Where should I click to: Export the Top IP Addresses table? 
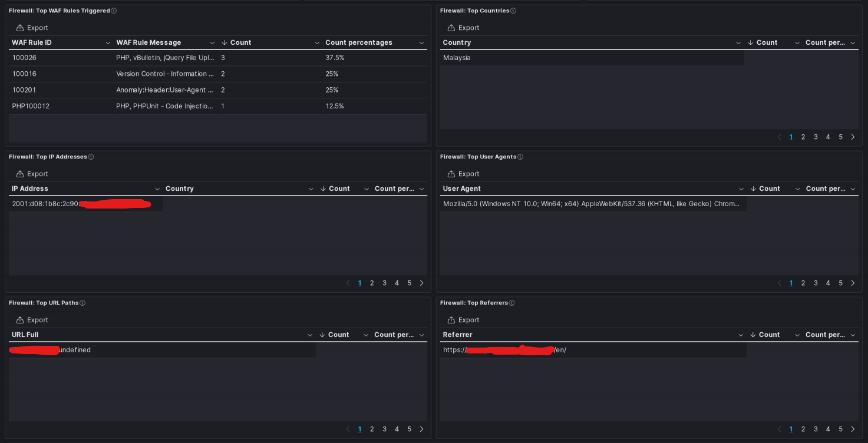click(x=32, y=174)
